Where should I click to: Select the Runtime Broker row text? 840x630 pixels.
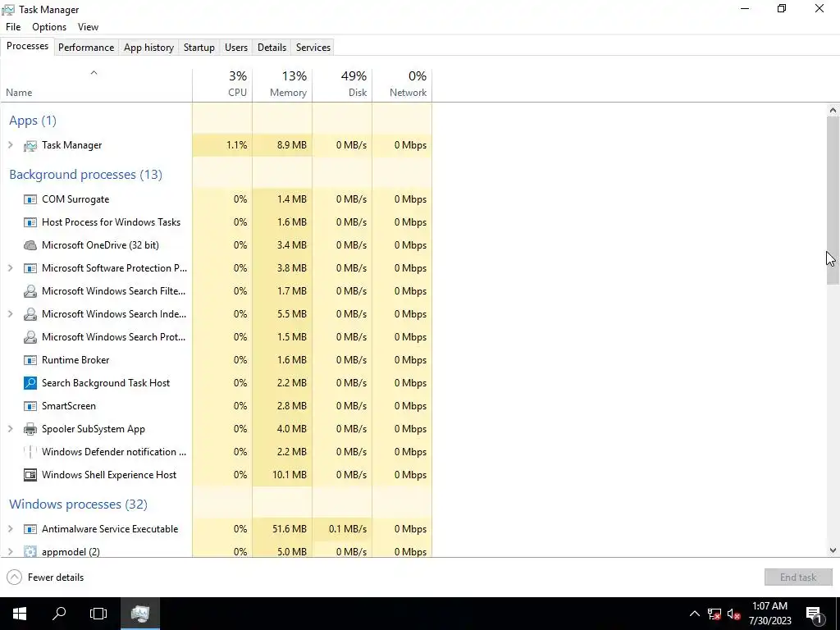75,360
